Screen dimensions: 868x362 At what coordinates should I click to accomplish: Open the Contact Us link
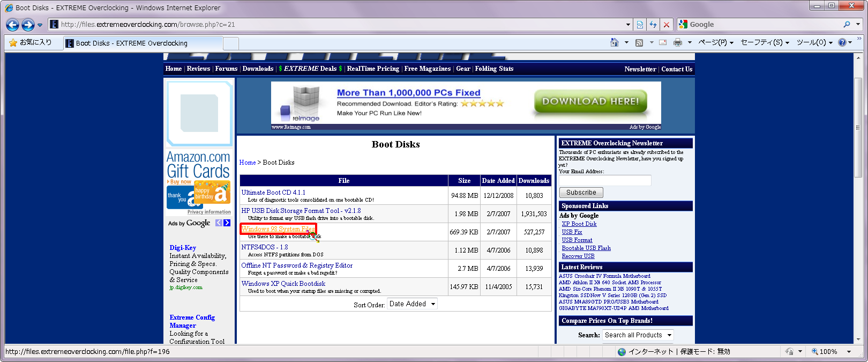(x=677, y=69)
